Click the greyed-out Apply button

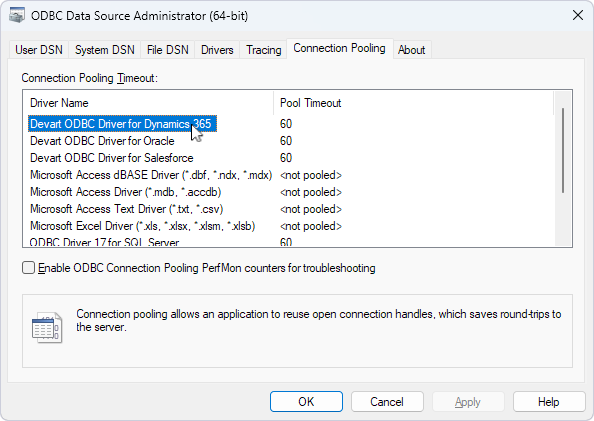468,401
